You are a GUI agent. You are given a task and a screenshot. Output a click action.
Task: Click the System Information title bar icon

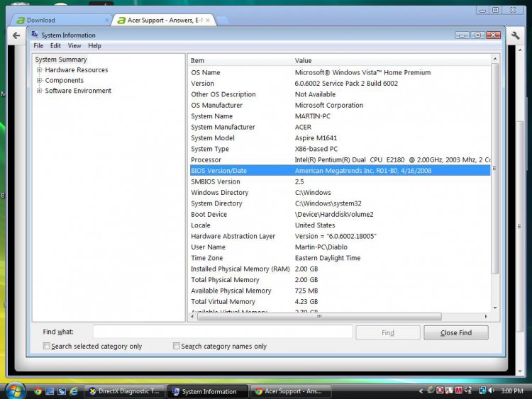pyautogui.click(x=35, y=35)
